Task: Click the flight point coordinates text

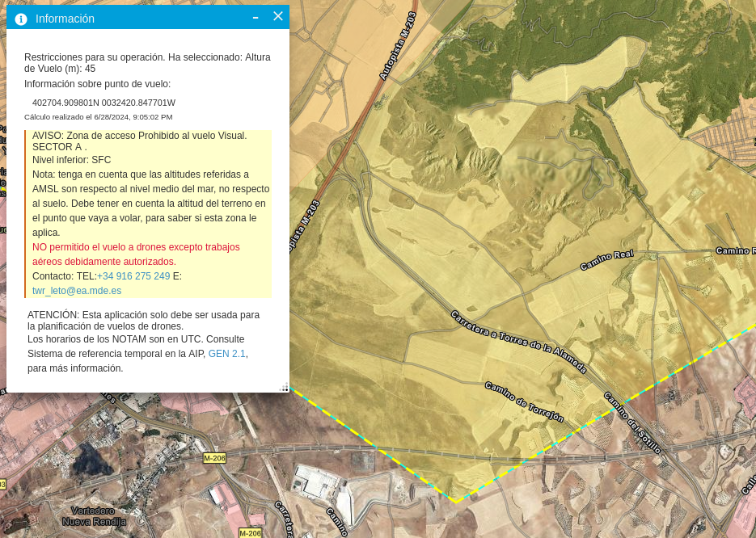Action: tap(103, 103)
